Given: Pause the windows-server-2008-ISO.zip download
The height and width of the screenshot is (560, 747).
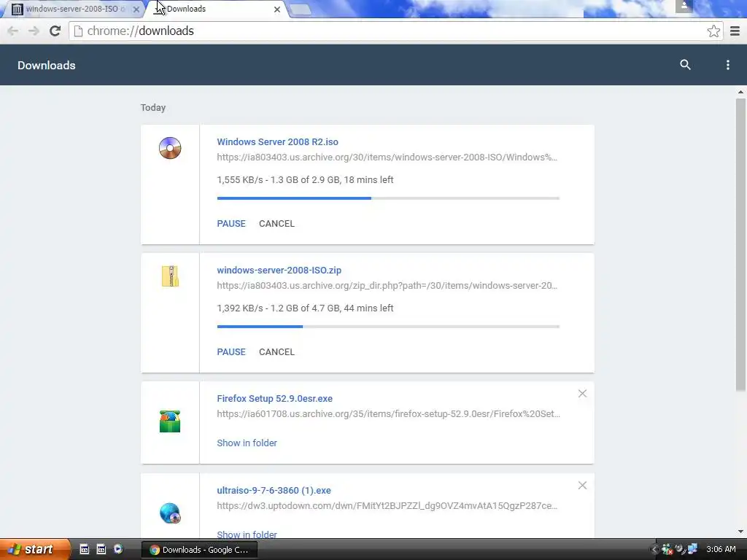Looking at the screenshot, I should (231, 352).
